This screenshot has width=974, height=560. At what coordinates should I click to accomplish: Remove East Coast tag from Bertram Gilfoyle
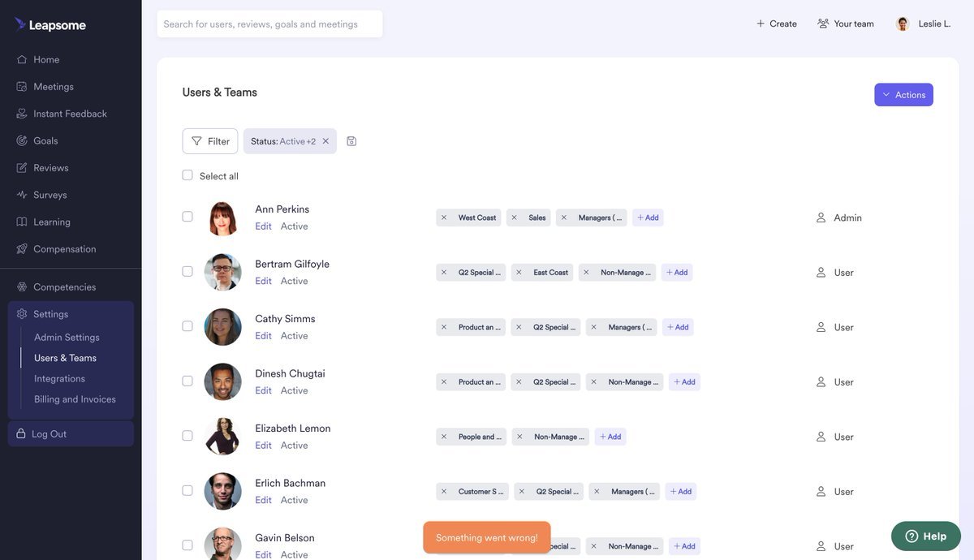519,273
